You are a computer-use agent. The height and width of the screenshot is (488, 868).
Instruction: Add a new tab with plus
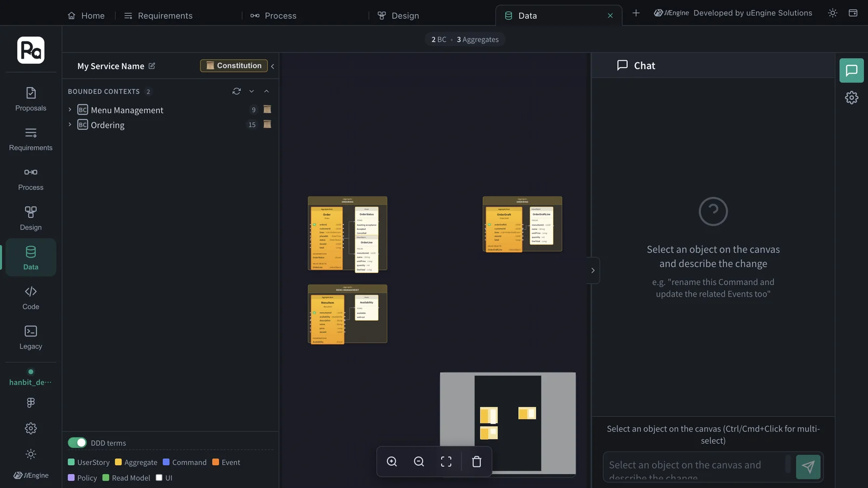coord(636,13)
